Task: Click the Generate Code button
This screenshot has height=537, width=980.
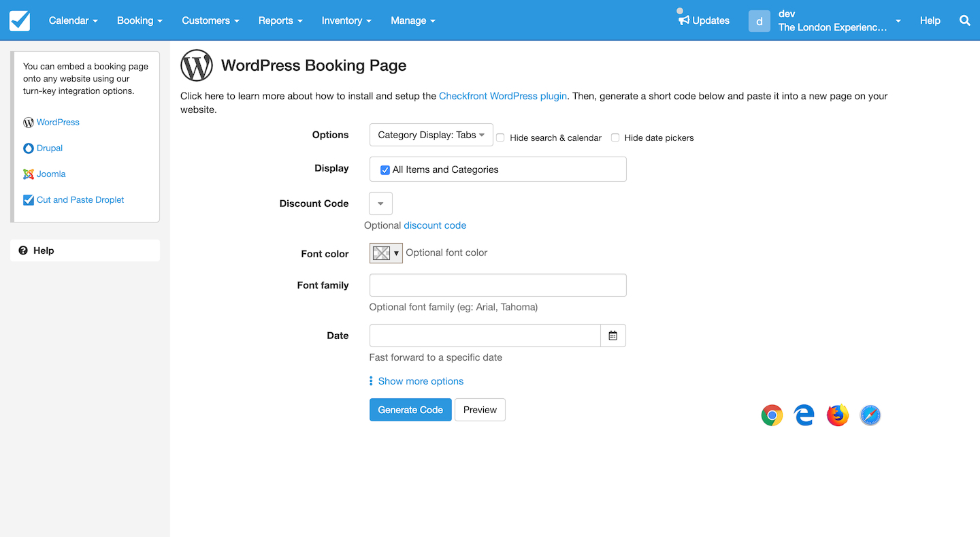Action: click(410, 410)
